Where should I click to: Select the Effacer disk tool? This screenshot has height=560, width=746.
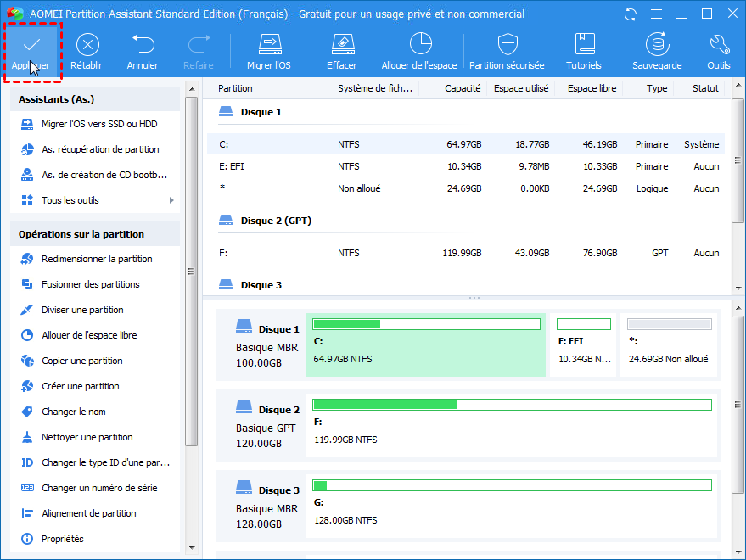click(x=341, y=45)
